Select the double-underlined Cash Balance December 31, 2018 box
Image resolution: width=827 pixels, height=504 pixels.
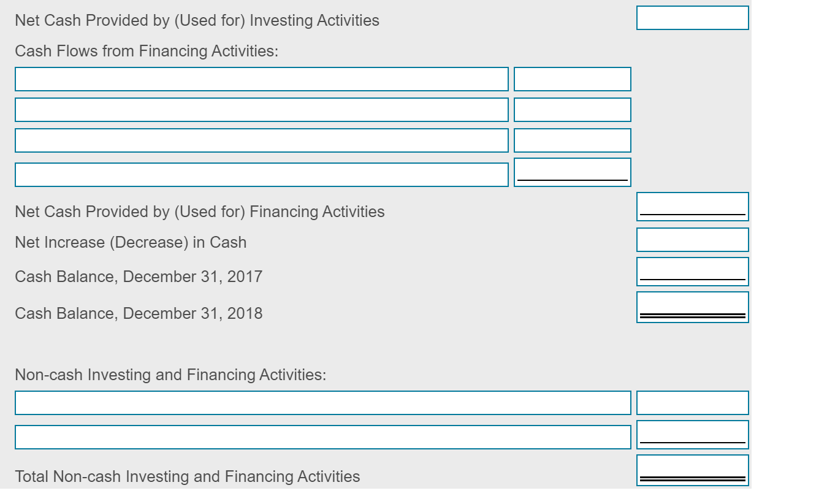pyautogui.click(x=693, y=307)
